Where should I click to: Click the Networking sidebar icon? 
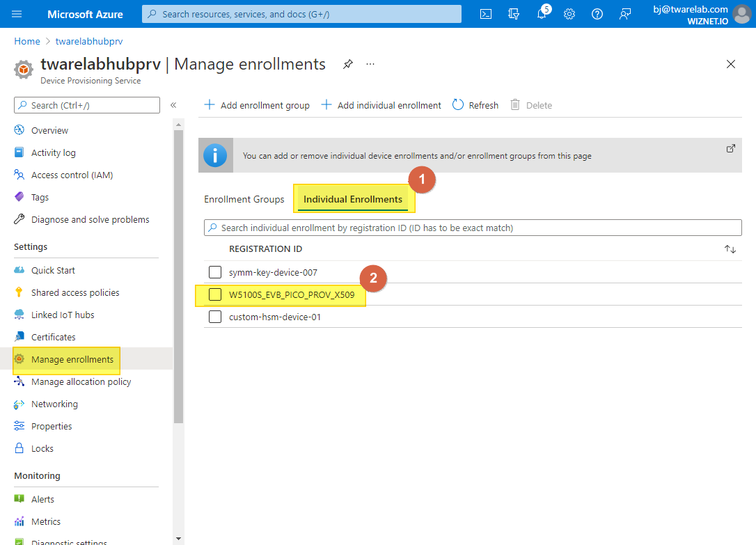(19, 404)
